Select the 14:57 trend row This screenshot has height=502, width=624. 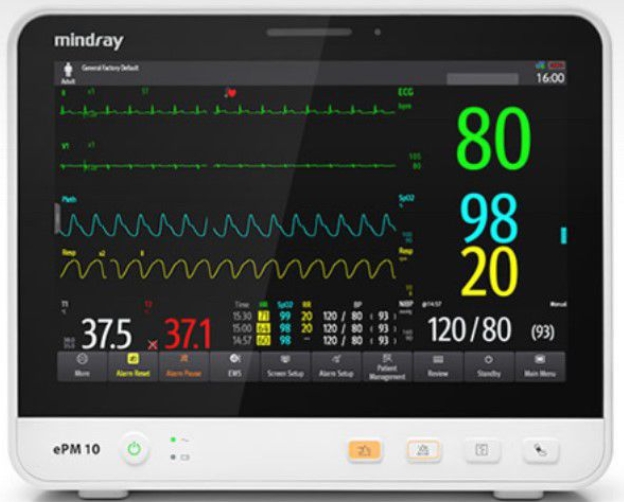coord(314,341)
